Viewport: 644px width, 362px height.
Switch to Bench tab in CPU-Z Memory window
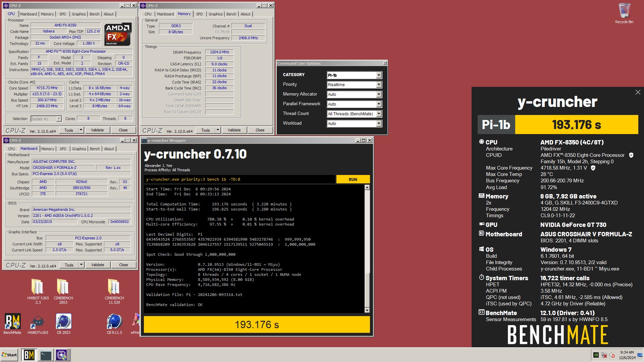pyautogui.click(x=231, y=14)
